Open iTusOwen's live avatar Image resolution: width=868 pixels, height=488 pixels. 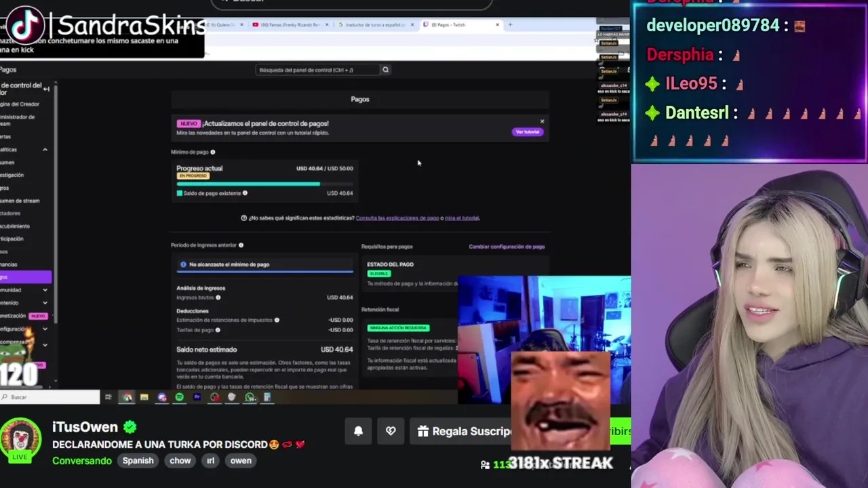pos(19,439)
